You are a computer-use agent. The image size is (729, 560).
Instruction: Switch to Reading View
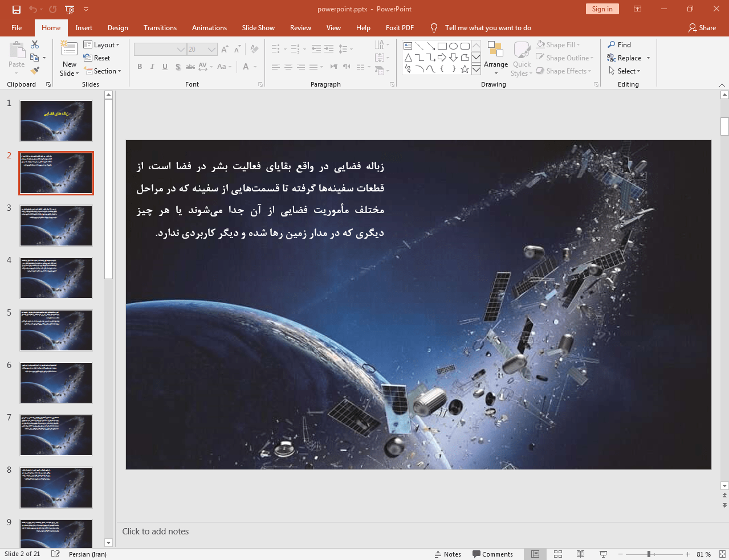coord(580,554)
